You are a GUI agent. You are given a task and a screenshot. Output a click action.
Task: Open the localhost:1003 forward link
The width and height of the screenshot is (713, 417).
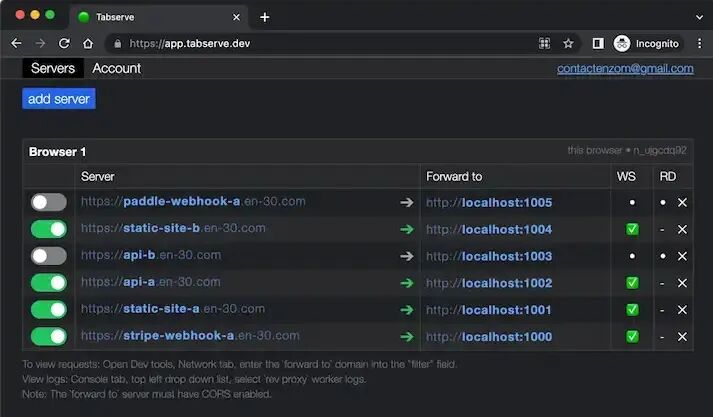[489, 256]
